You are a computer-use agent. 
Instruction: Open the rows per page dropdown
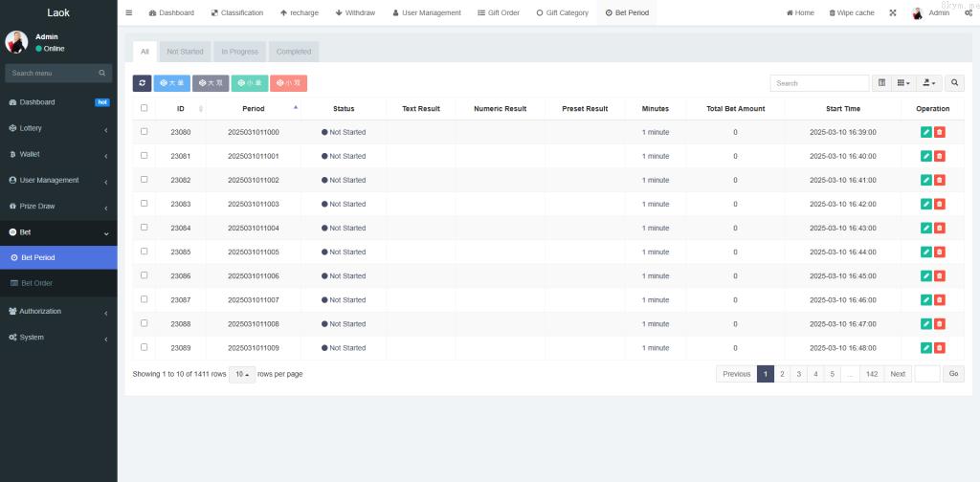click(242, 374)
